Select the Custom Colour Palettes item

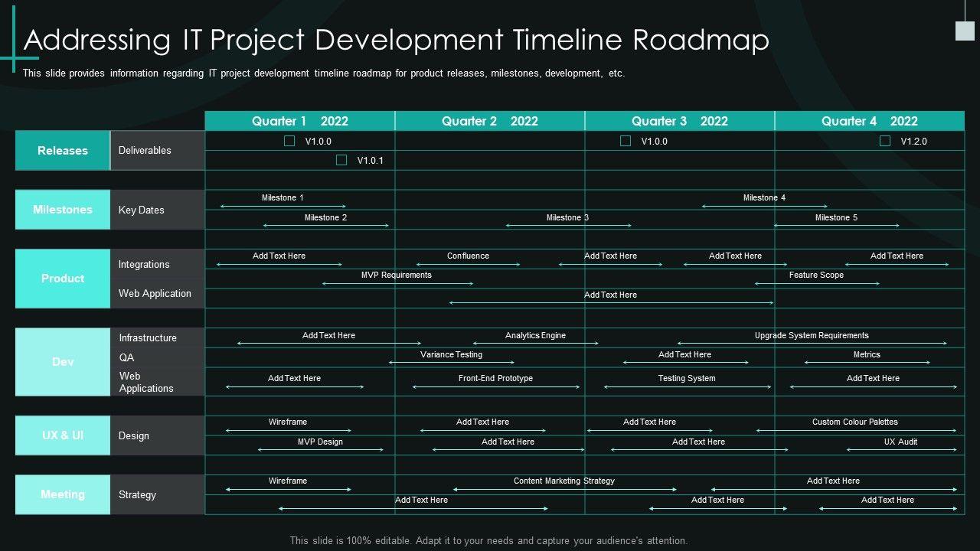click(x=855, y=422)
